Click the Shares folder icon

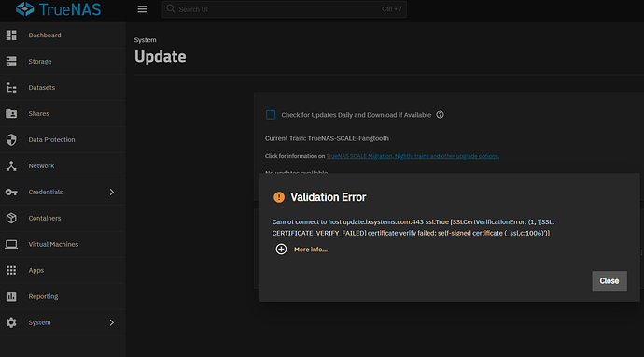[11, 113]
